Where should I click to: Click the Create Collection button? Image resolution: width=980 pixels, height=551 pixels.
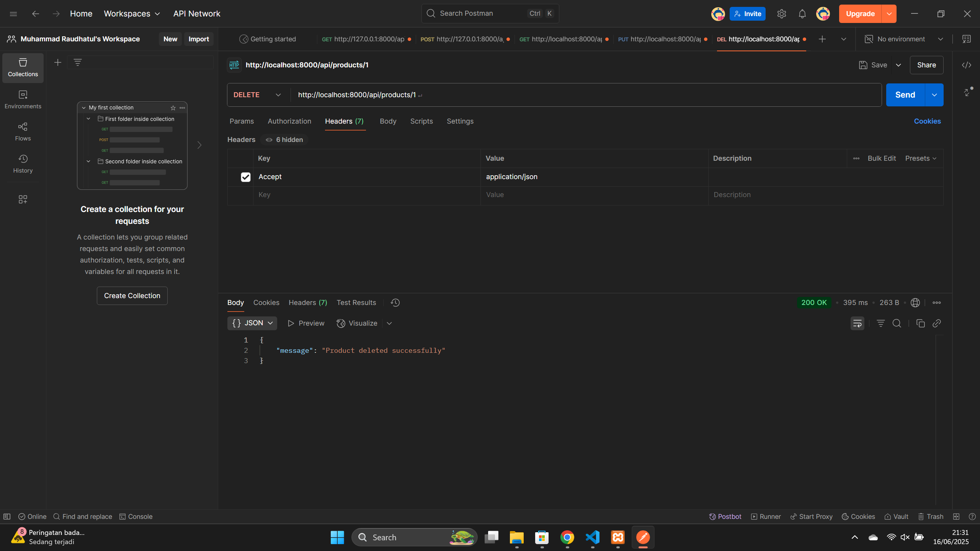(x=132, y=296)
